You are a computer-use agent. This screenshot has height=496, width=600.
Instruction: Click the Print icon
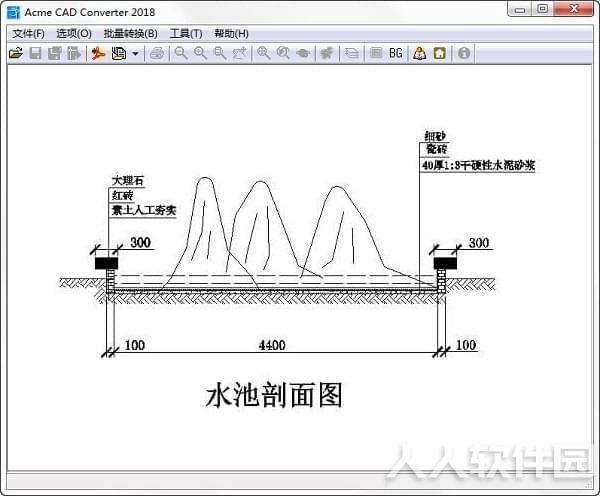pyautogui.click(x=157, y=53)
